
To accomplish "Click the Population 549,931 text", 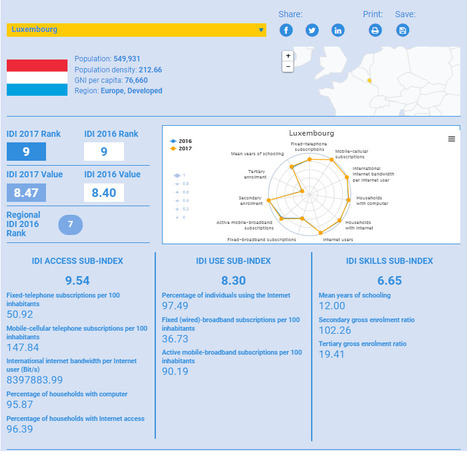I will (107, 59).
